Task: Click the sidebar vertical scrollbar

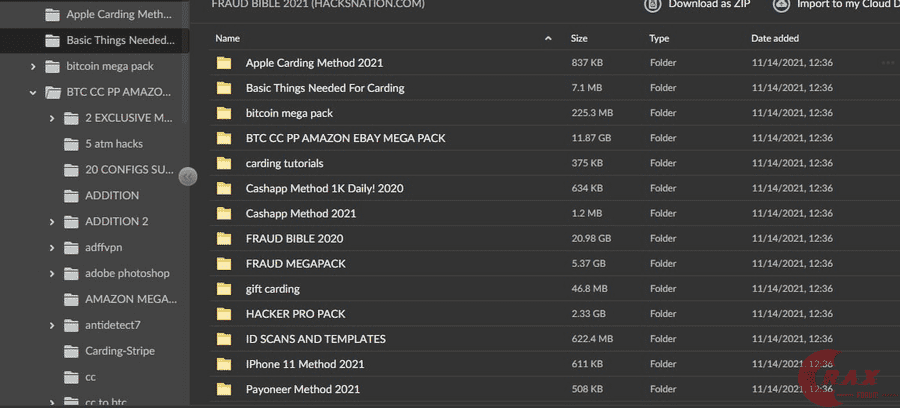Action: [185, 60]
